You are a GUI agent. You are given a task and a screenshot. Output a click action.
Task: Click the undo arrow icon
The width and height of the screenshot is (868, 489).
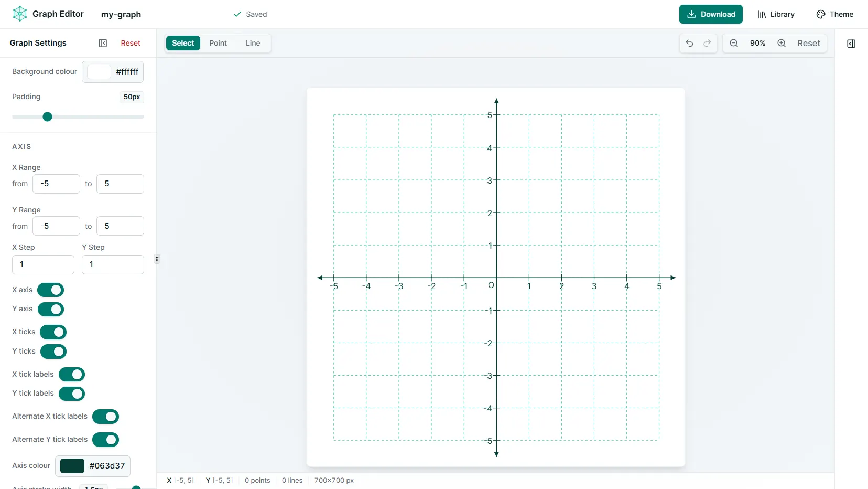click(689, 43)
